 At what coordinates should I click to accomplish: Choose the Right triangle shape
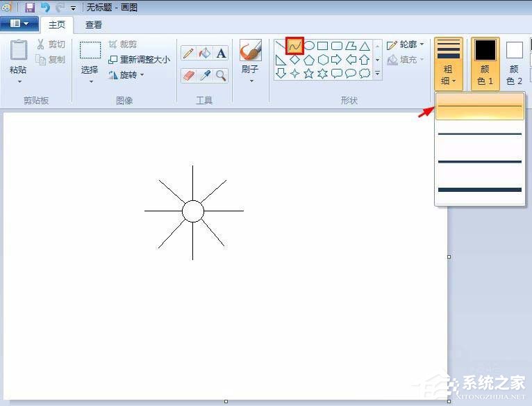(x=281, y=60)
